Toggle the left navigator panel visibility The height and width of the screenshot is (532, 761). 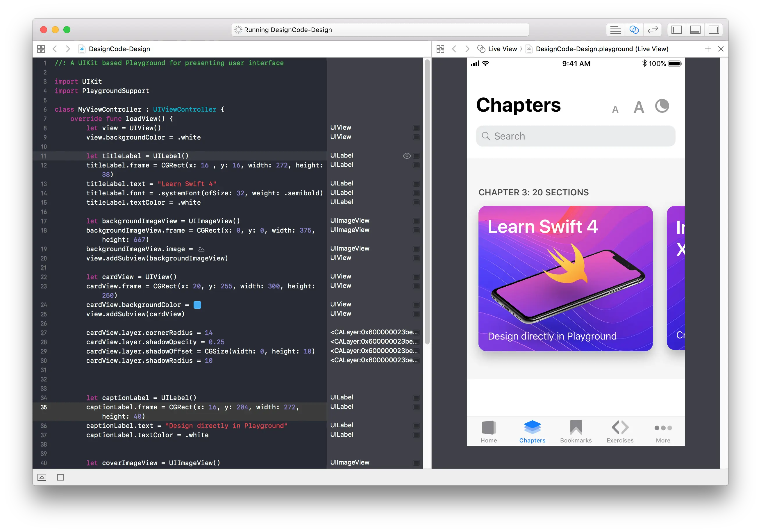point(676,29)
